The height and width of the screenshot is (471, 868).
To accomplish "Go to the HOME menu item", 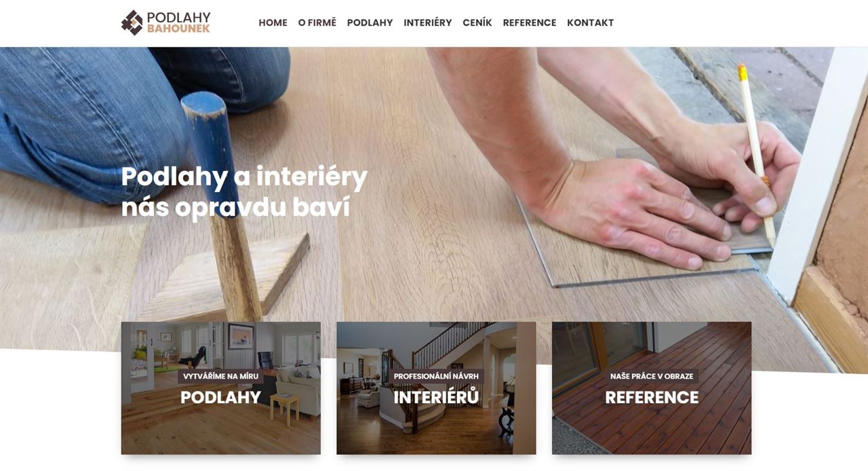I will [x=273, y=22].
